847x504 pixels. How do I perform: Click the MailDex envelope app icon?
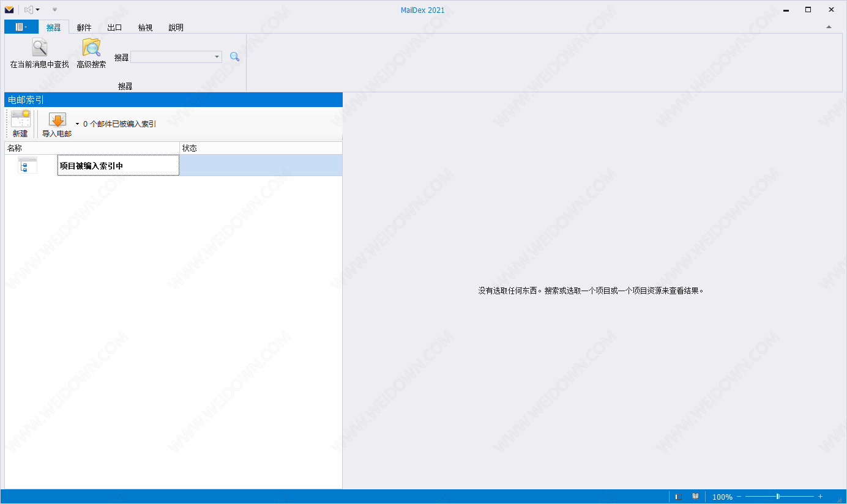point(9,10)
